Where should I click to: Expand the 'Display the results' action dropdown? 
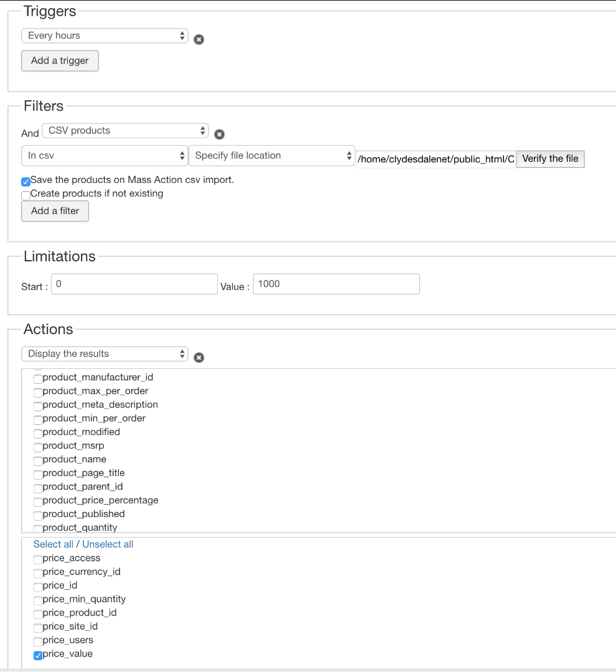point(105,354)
